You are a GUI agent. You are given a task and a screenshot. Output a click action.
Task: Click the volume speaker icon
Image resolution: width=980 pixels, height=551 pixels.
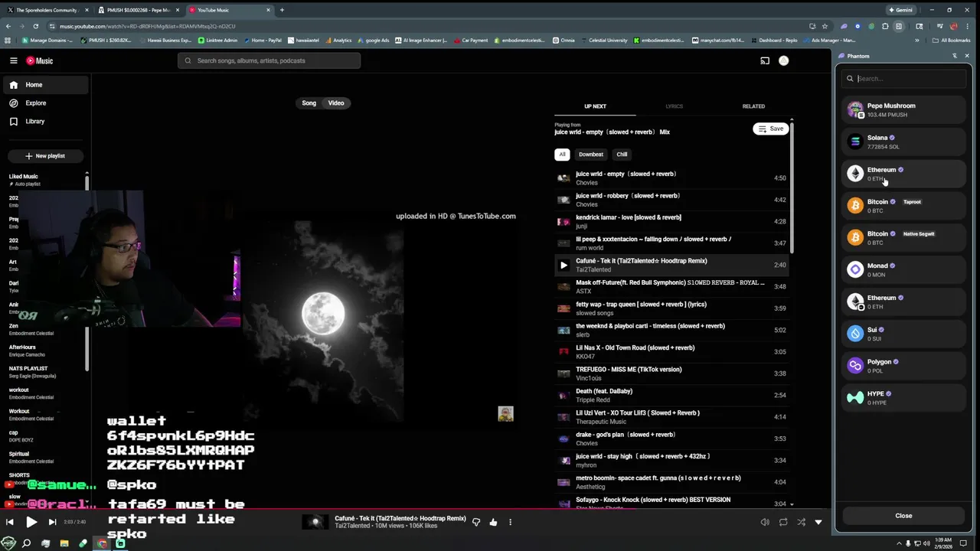click(765, 522)
